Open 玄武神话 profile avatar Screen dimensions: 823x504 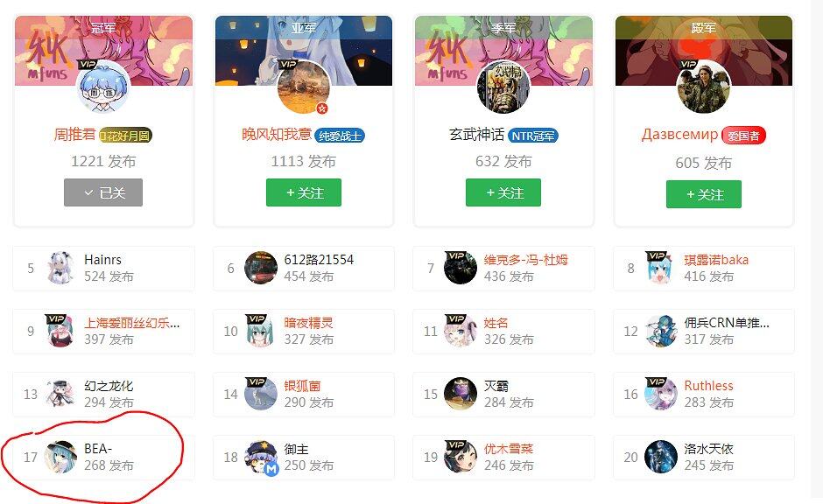pyautogui.click(x=503, y=87)
